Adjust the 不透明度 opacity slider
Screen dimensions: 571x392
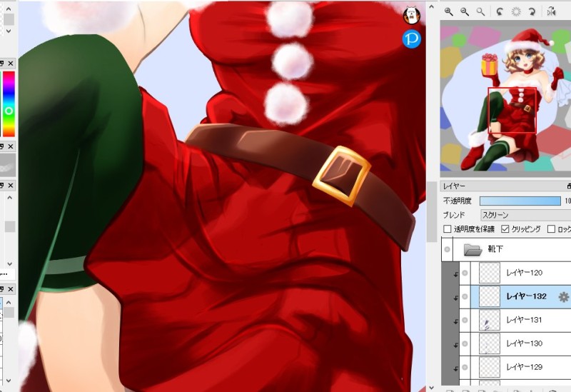520,201
